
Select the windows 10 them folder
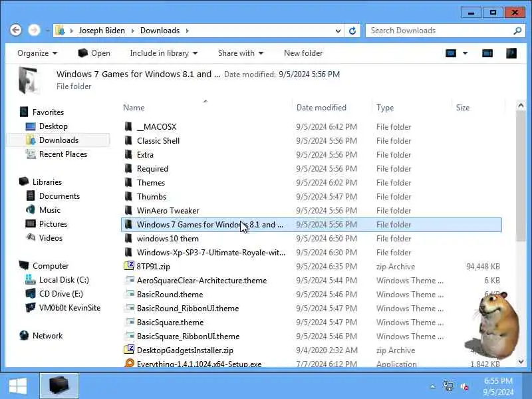168,239
